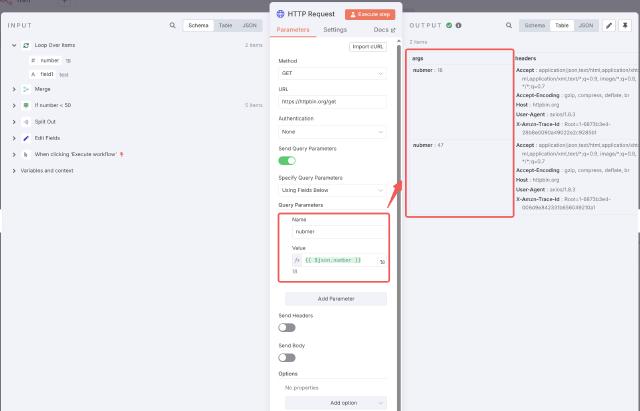Disable the Send Query Parameters toggle

(287, 160)
